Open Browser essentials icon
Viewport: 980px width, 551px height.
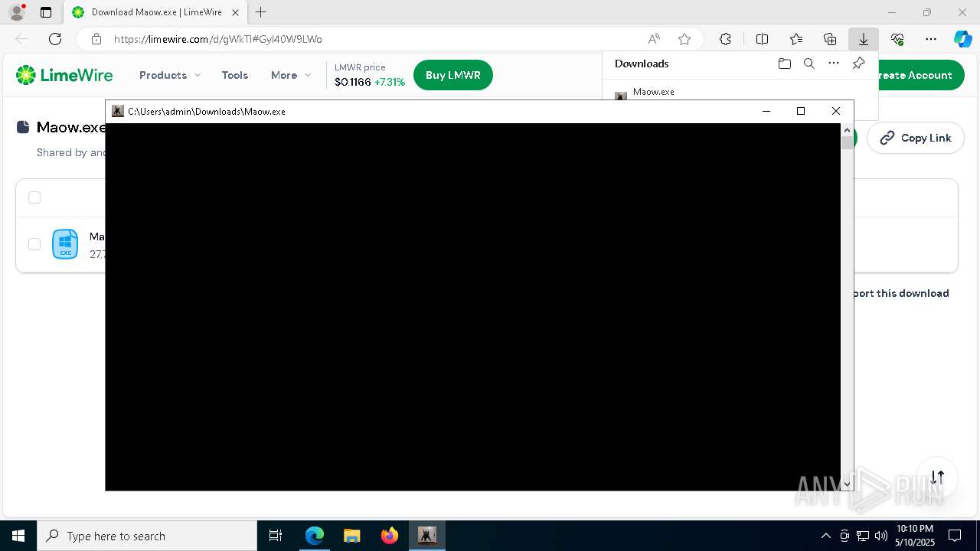click(897, 39)
